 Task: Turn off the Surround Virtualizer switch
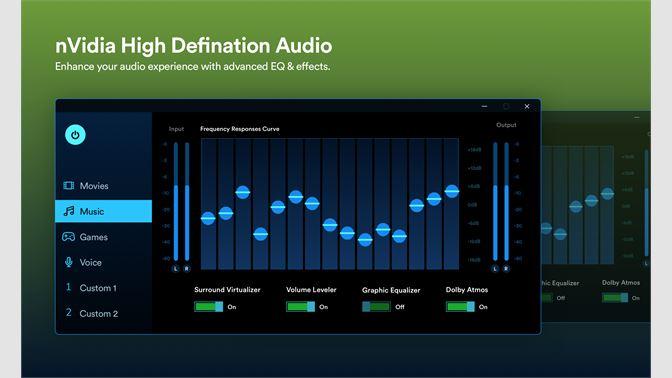tap(209, 306)
